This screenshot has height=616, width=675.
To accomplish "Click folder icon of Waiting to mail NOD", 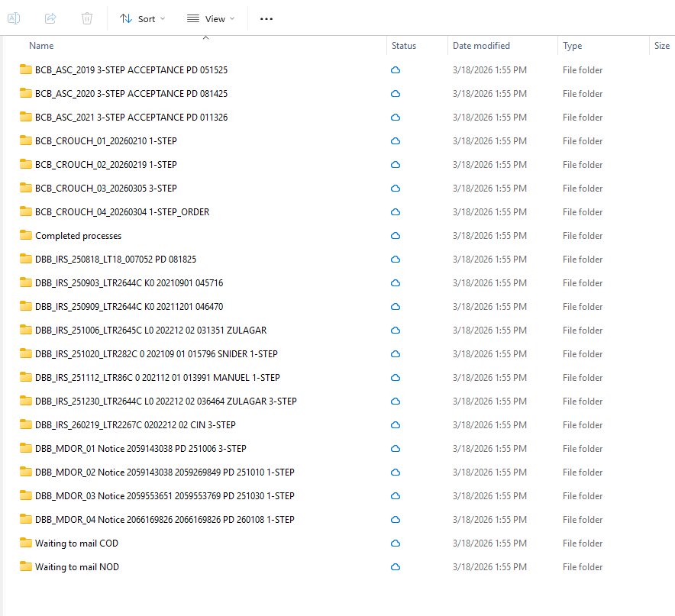I will (x=26, y=566).
